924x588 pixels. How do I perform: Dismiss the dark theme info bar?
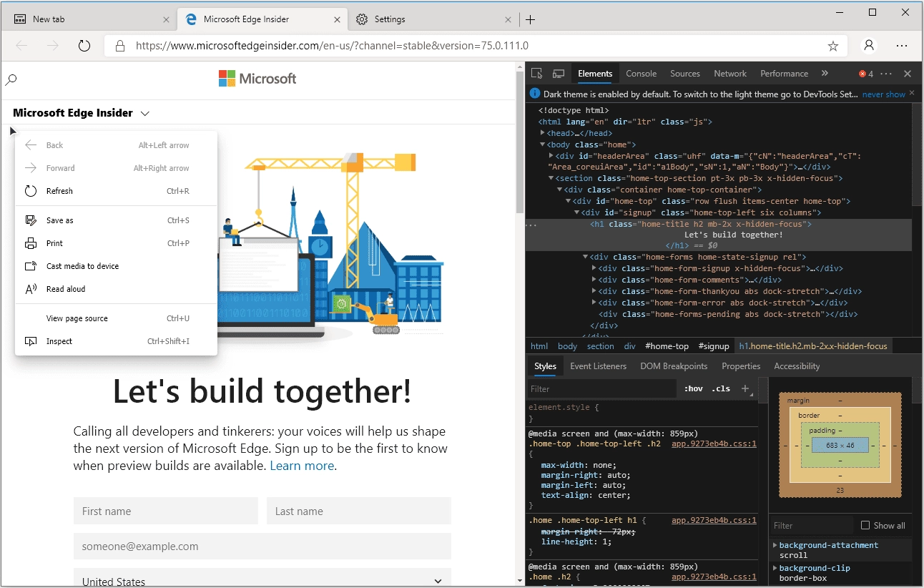click(913, 94)
